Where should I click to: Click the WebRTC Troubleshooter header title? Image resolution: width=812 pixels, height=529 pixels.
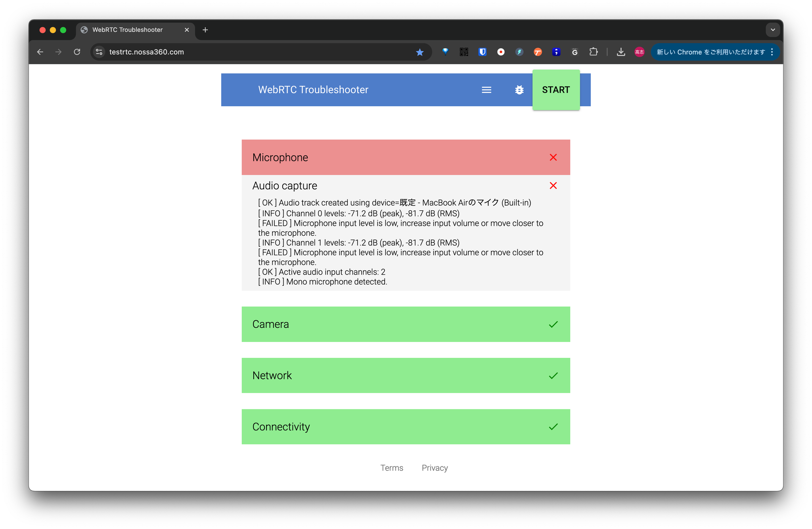(x=313, y=90)
